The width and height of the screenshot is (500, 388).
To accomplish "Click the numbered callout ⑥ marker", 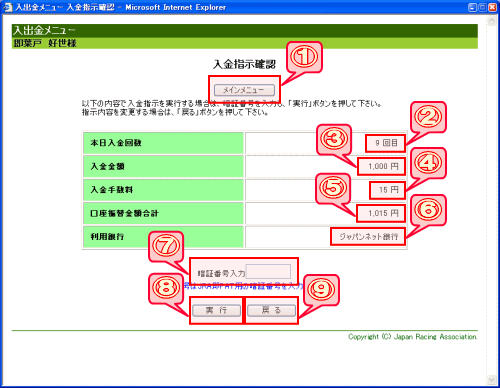I will pyautogui.click(x=428, y=210).
